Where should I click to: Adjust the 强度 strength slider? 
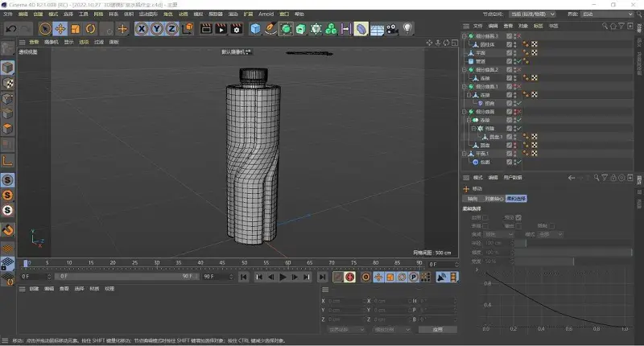tap(573, 252)
